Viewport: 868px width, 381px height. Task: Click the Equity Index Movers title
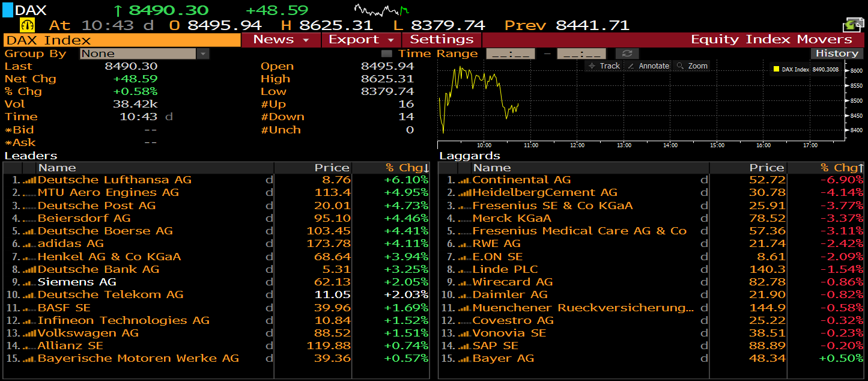click(x=771, y=40)
